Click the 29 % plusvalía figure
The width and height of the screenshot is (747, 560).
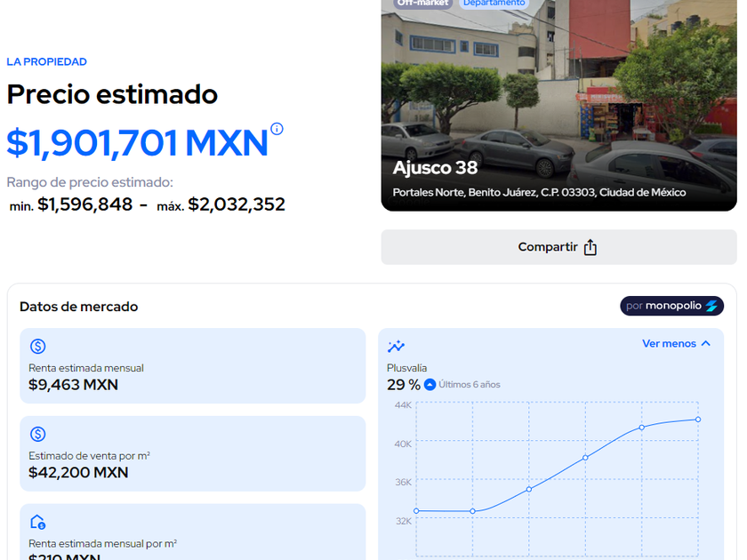404,385
